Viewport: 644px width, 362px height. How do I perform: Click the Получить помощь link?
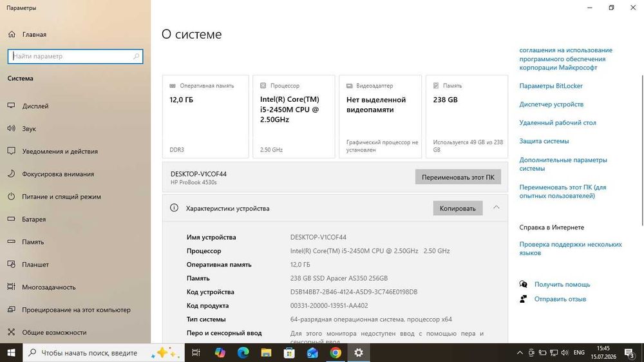[562, 284]
